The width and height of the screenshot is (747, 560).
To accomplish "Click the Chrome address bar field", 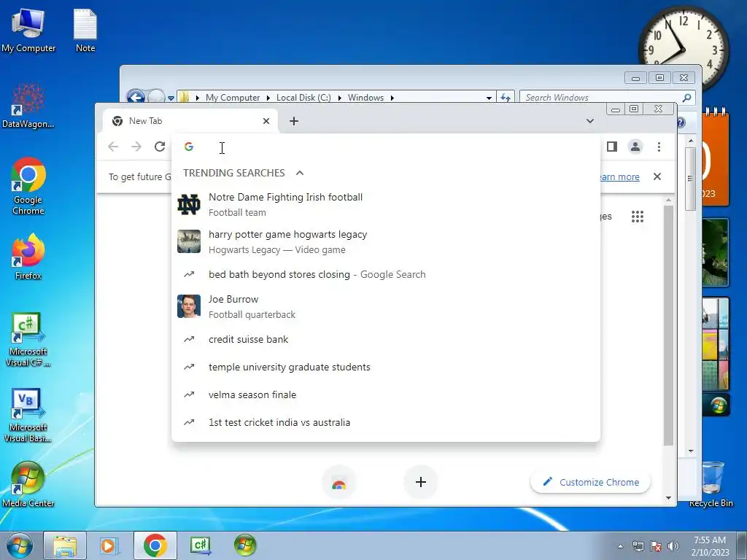I will [x=386, y=147].
